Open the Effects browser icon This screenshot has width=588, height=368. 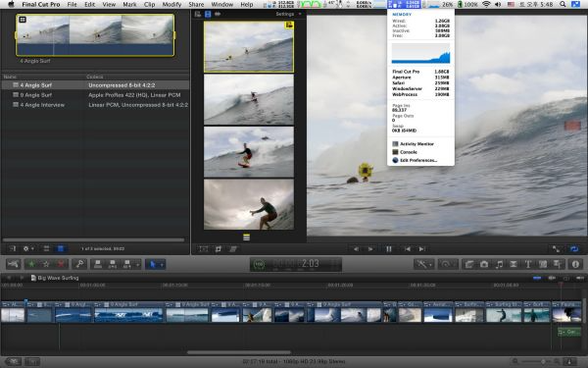pyautogui.click(x=469, y=264)
